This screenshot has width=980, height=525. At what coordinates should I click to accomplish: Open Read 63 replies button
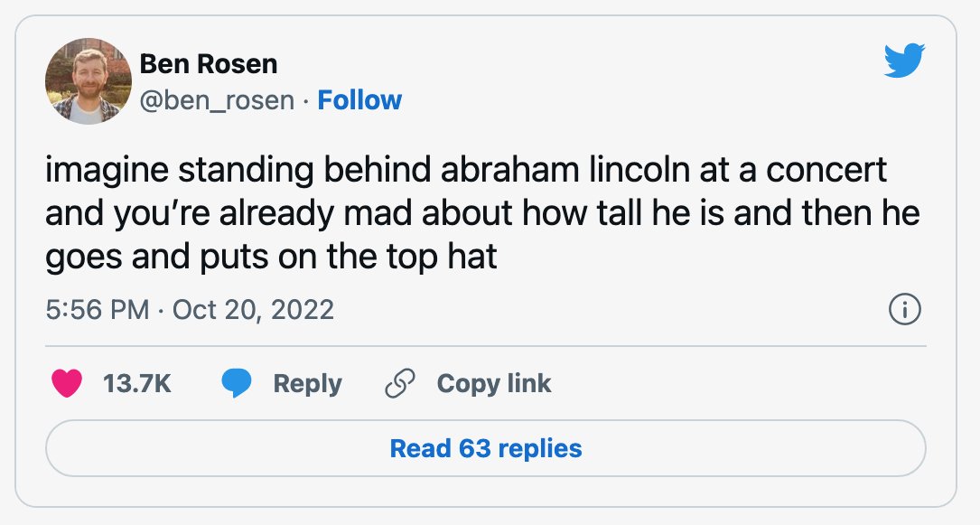[x=486, y=448]
